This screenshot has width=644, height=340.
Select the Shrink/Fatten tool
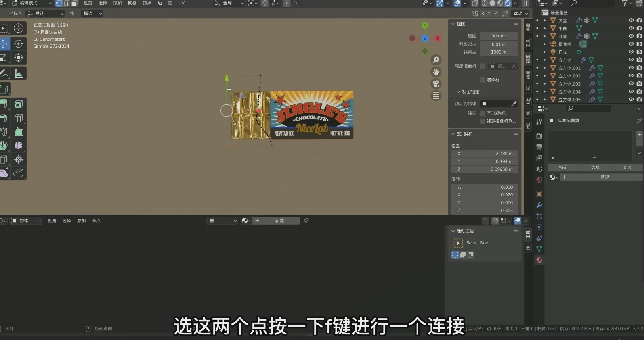pyautogui.click(x=19, y=159)
